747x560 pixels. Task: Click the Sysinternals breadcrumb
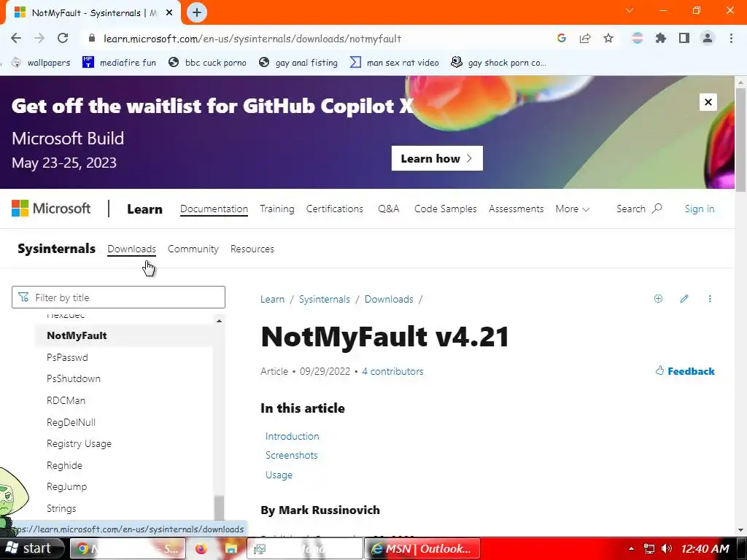tap(325, 299)
